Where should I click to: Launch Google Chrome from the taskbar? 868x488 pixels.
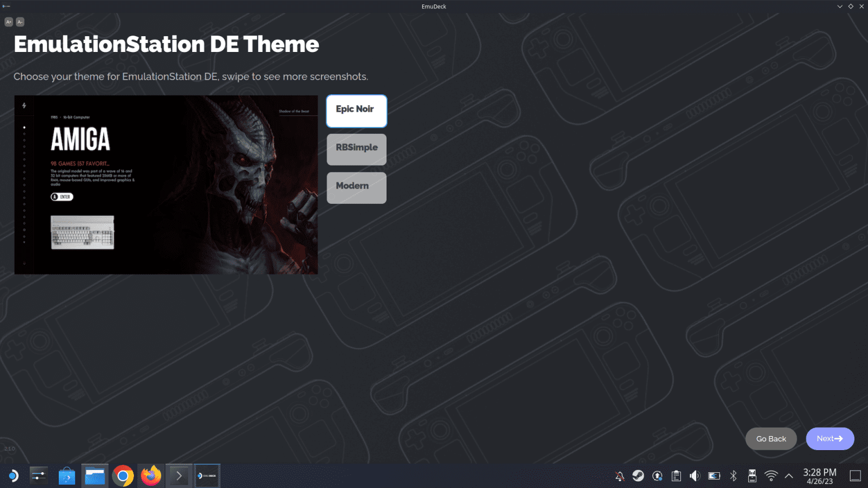(123, 476)
